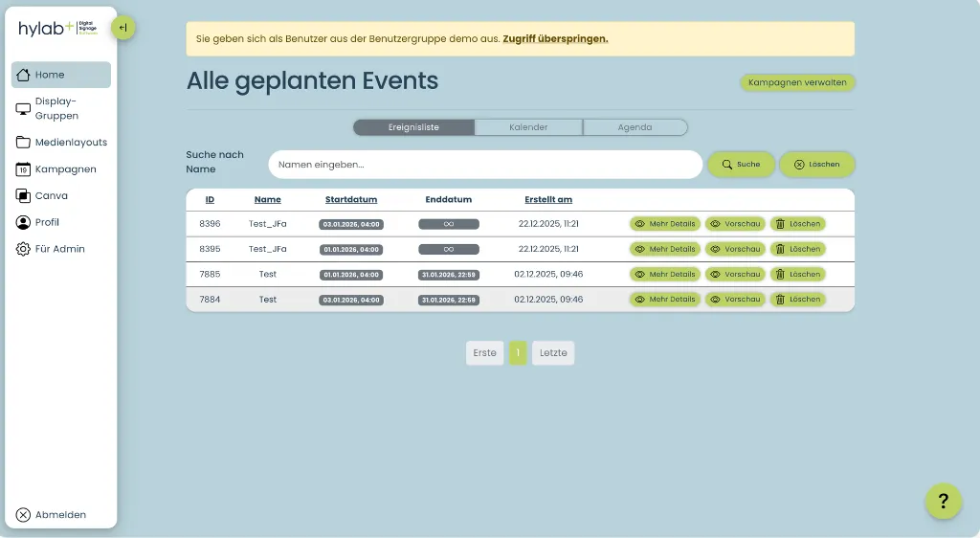Open the hylab logo home link

coord(57,28)
